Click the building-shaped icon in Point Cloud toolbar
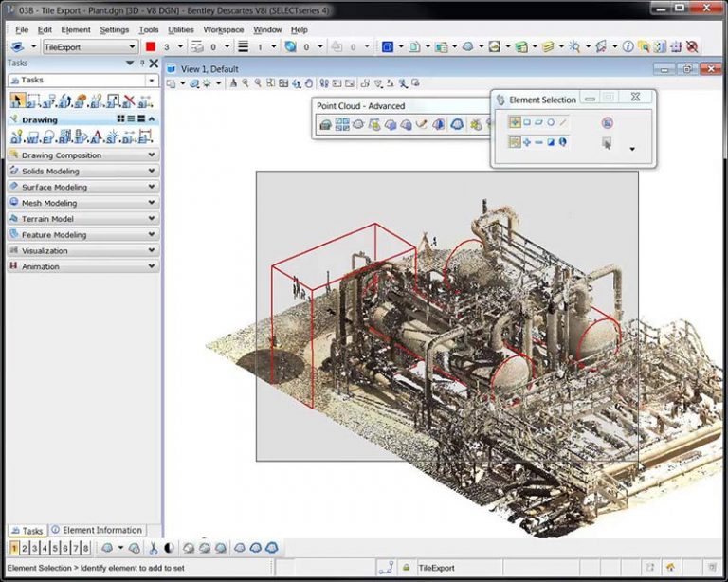Viewport: 728px width, 582px height. point(326,124)
